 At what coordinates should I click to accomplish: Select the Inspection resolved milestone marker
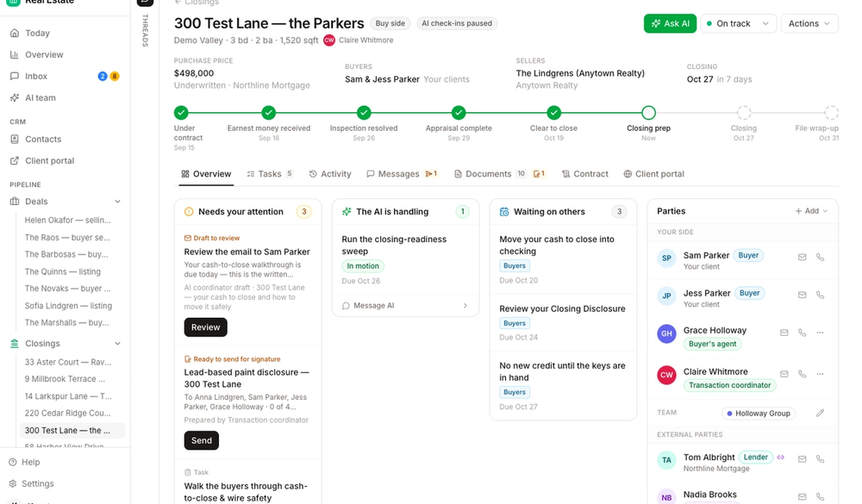(x=364, y=113)
